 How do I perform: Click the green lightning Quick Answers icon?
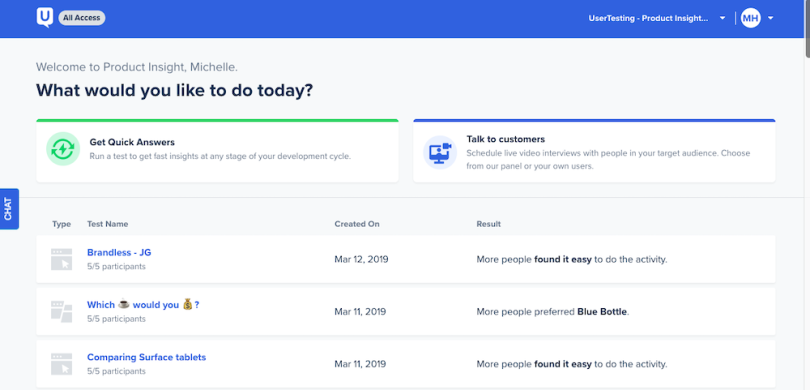pyautogui.click(x=63, y=149)
